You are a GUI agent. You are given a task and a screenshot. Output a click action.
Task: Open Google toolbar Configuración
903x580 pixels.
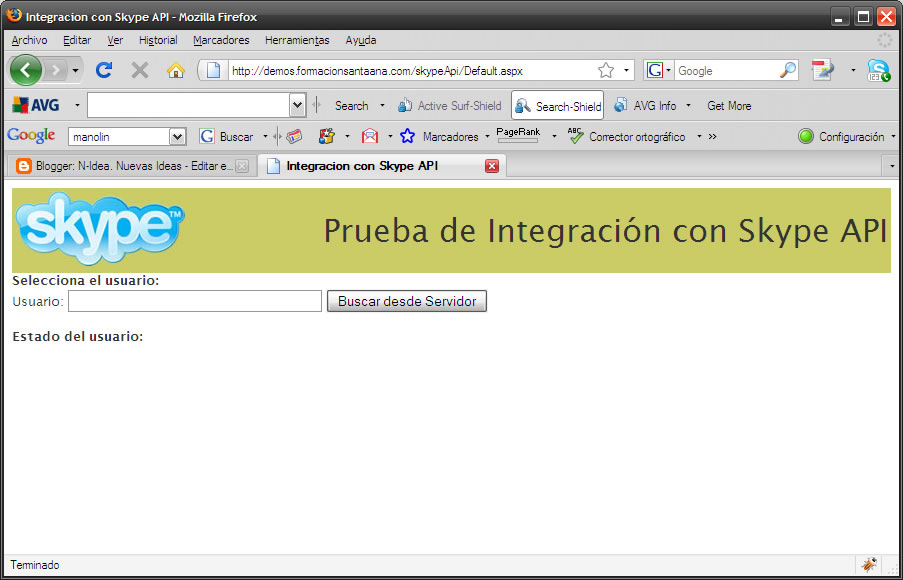tap(841, 137)
